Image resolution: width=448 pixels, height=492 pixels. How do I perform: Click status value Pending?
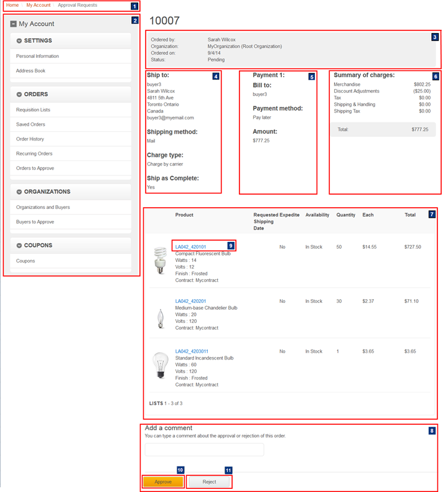click(216, 60)
